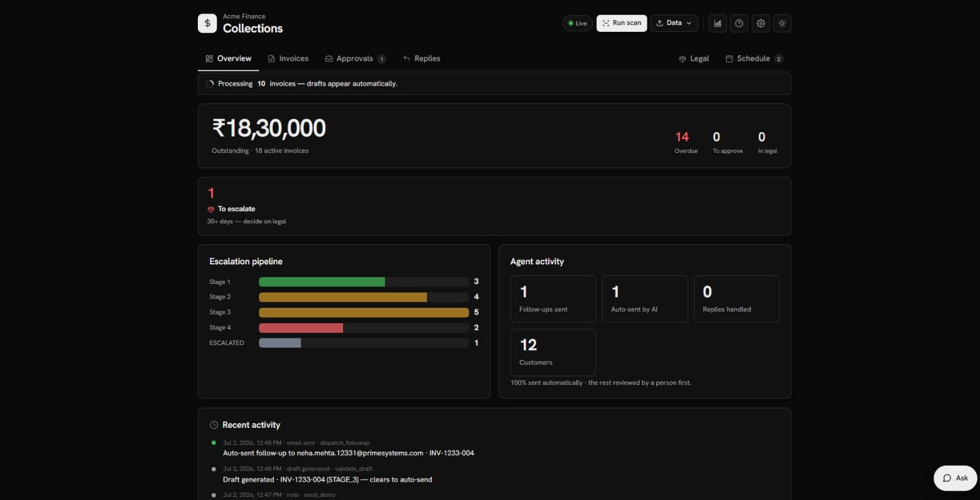
Task: Select the Stage 3 pipeline bar
Action: 364,312
